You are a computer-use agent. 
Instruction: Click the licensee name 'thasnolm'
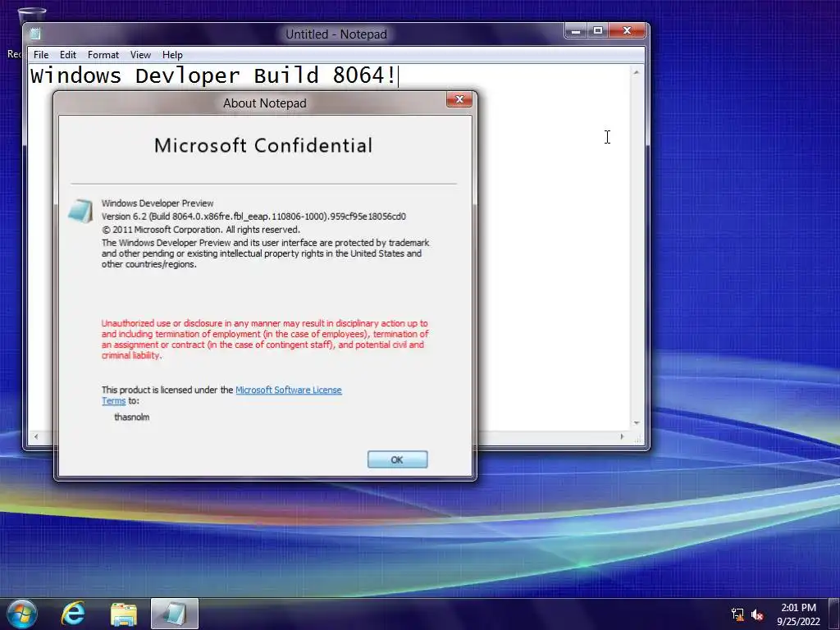tap(132, 417)
